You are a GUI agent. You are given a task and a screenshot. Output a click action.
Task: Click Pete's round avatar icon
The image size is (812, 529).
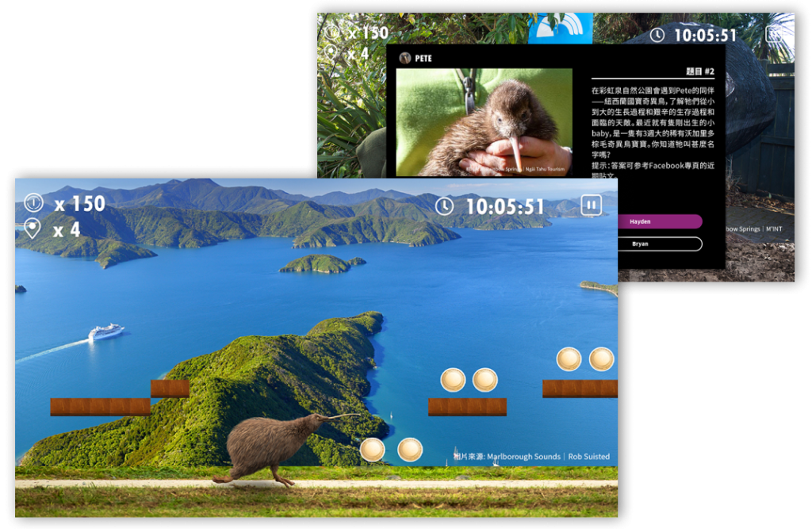coord(405,58)
